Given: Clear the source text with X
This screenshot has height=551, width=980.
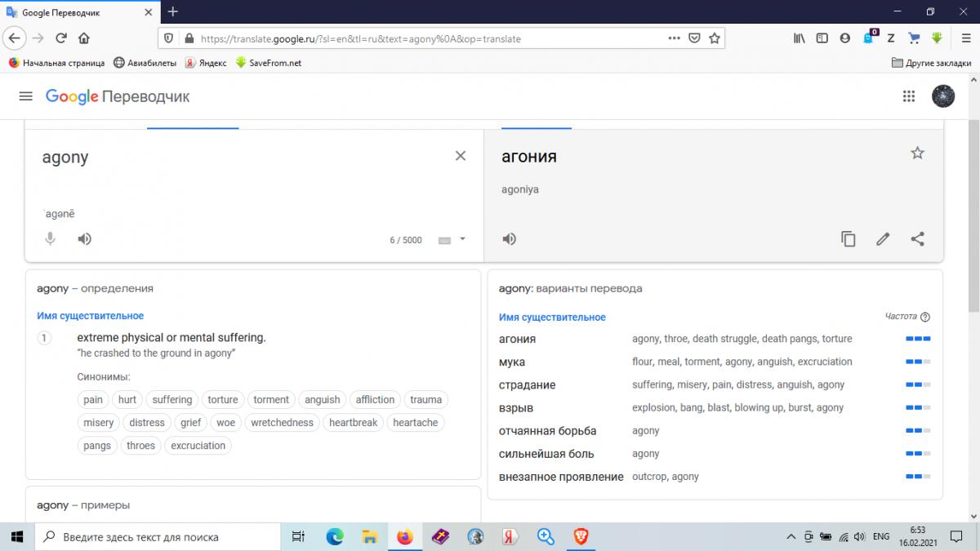Looking at the screenshot, I should (461, 156).
